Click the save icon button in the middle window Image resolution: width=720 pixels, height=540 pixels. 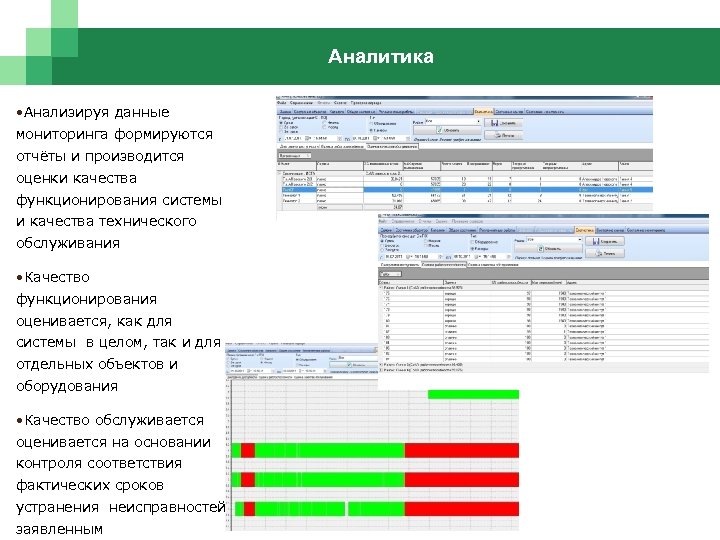pos(605,241)
